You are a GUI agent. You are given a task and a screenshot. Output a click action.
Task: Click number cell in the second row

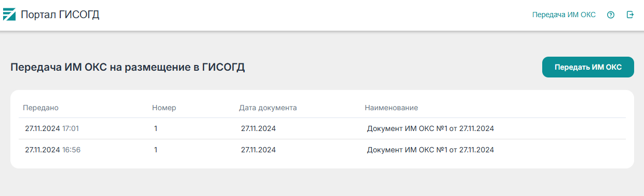click(x=156, y=150)
